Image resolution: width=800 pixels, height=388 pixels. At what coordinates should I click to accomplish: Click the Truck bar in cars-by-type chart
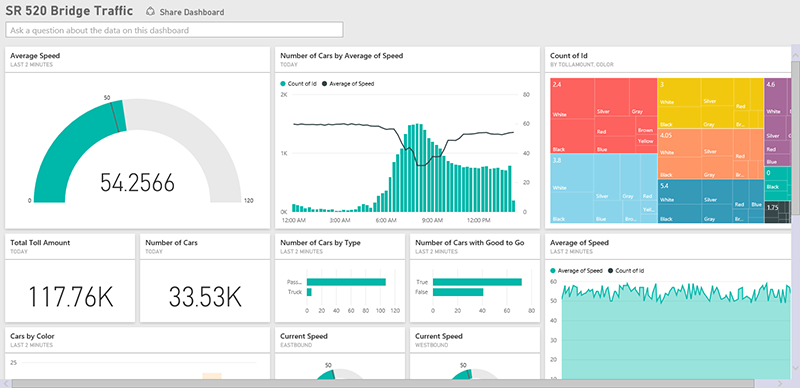[309, 292]
